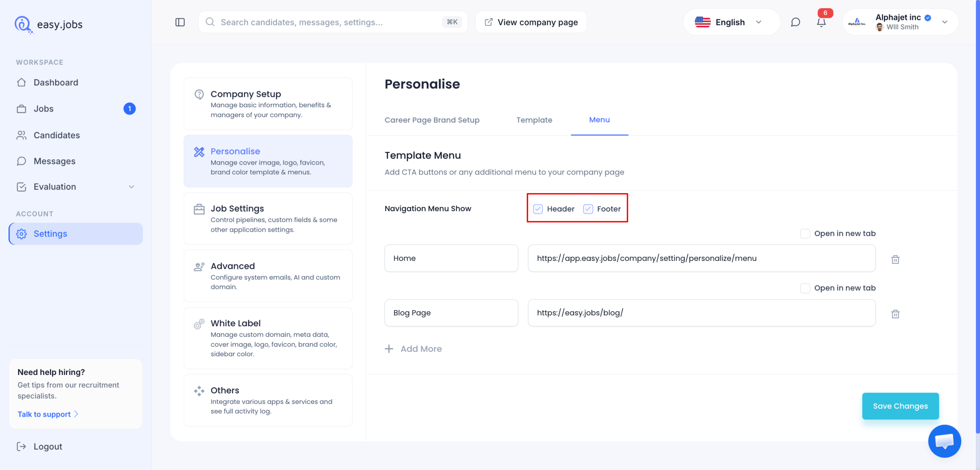Click the Logout label

tap(48, 446)
